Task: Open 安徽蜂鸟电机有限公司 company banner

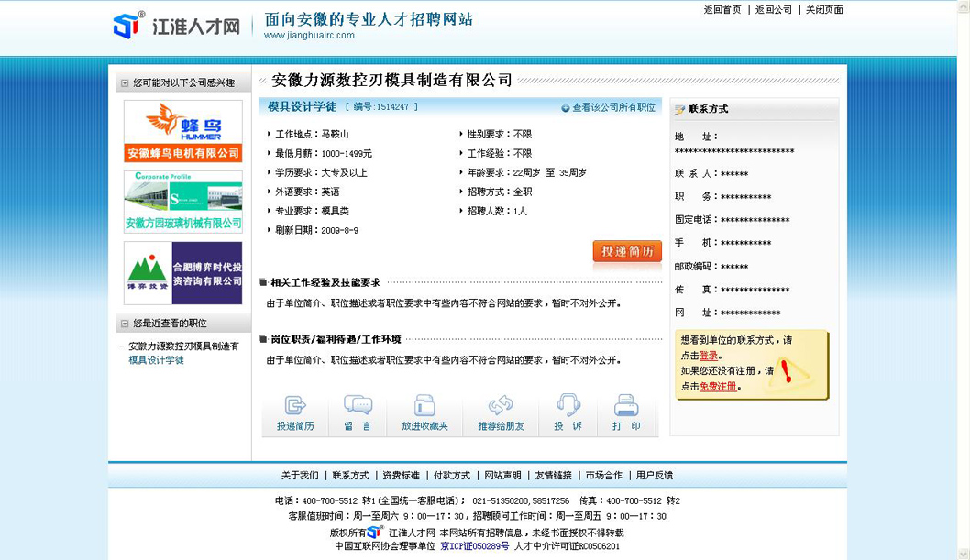Action: click(183, 131)
